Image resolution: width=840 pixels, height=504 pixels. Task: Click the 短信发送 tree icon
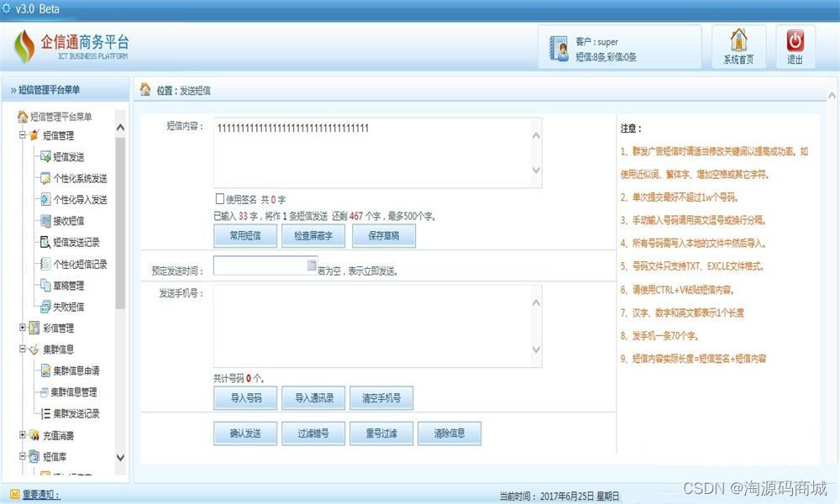coord(45,156)
